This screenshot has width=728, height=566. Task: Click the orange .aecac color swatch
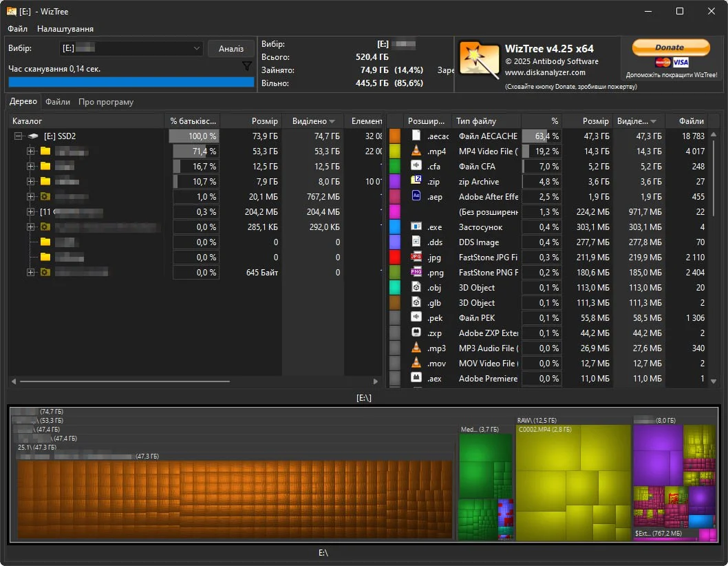(395, 136)
